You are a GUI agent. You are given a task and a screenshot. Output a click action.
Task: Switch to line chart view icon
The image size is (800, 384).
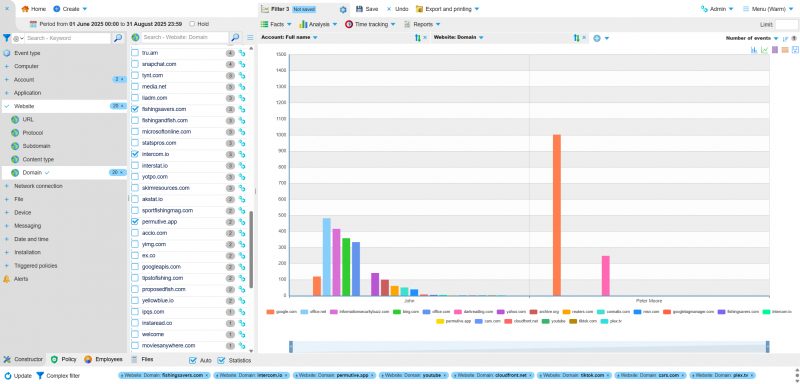click(764, 49)
